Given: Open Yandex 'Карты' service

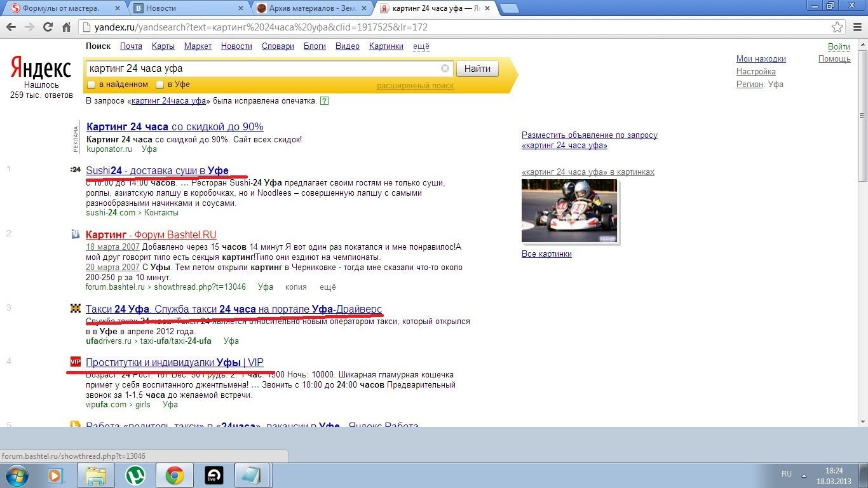Looking at the screenshot, I should 163,46.
